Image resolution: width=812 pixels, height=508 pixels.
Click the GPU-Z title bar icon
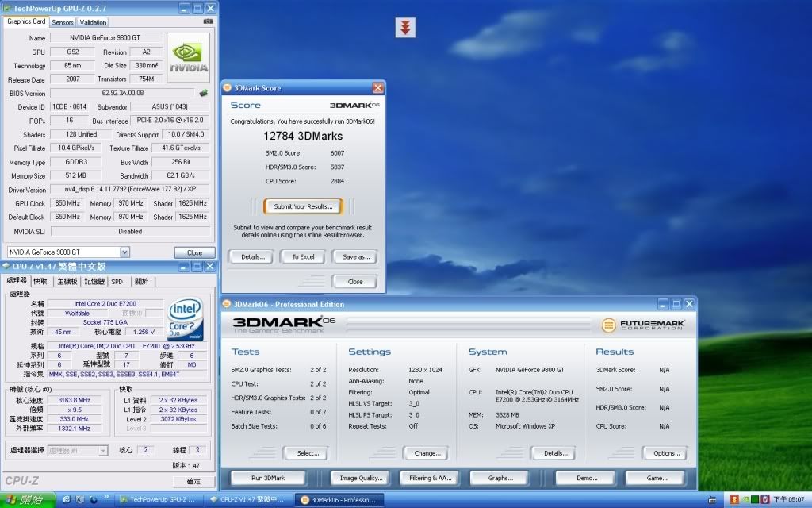click(x=6, y=8)
